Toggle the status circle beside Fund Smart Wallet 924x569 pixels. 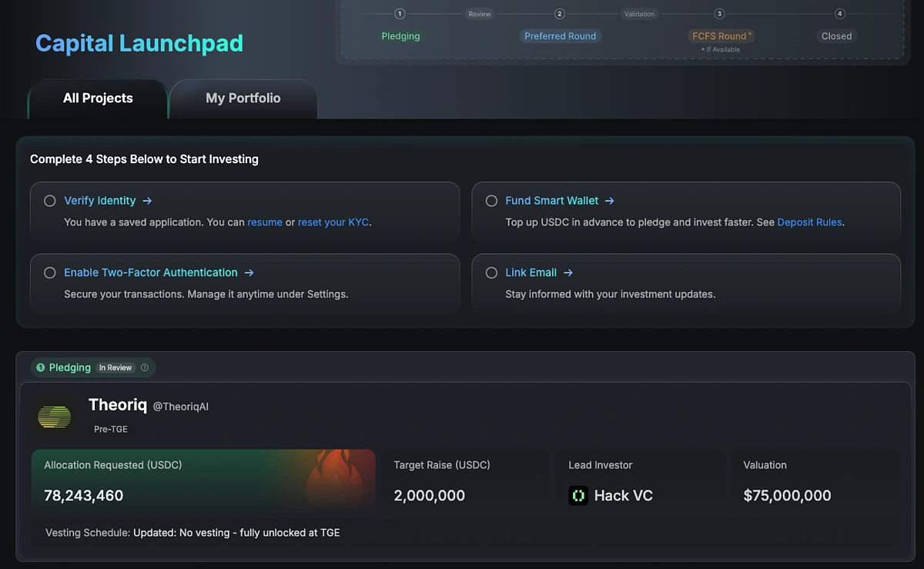pyautogui.click(x=491, y=200)
